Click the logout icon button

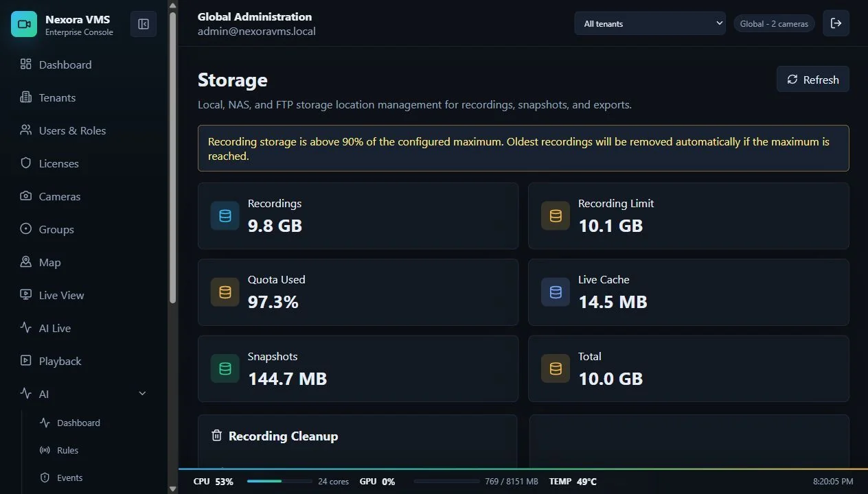click(836, 23)
